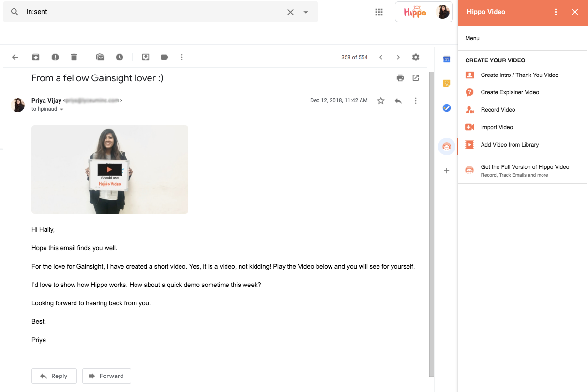
Task: Open the Google Calendar side panel icon
Action: pos(447,59)
